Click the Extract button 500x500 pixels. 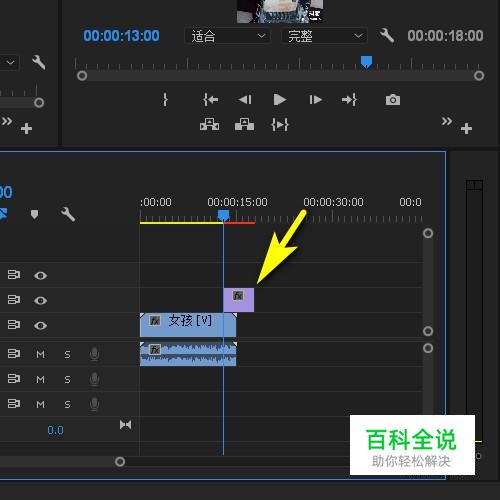244,124
